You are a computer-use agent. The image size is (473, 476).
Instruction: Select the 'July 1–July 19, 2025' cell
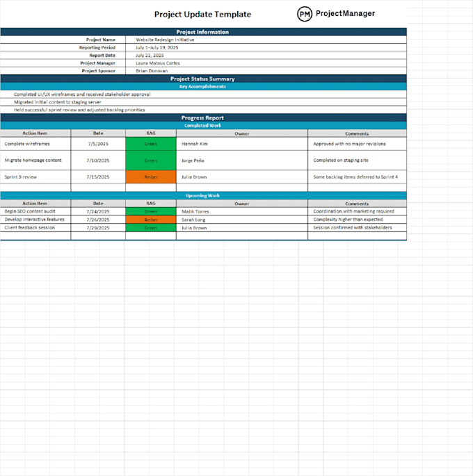pyautogui.click(x=266, y=47)
